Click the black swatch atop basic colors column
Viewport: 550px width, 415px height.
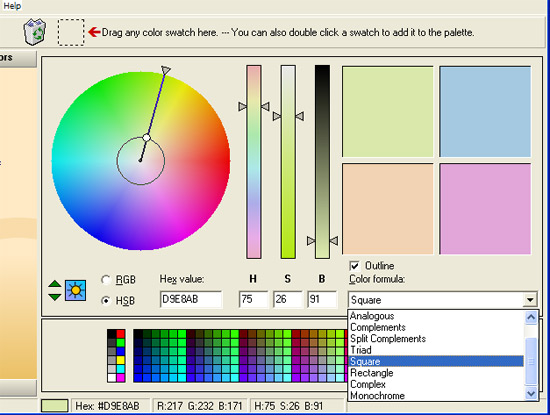[x=112, y=333]
